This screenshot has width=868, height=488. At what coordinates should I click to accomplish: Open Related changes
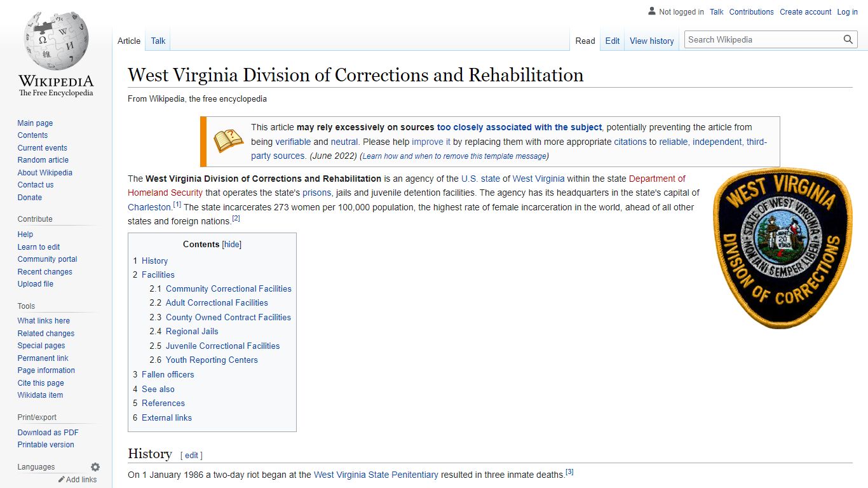(46, 334)
